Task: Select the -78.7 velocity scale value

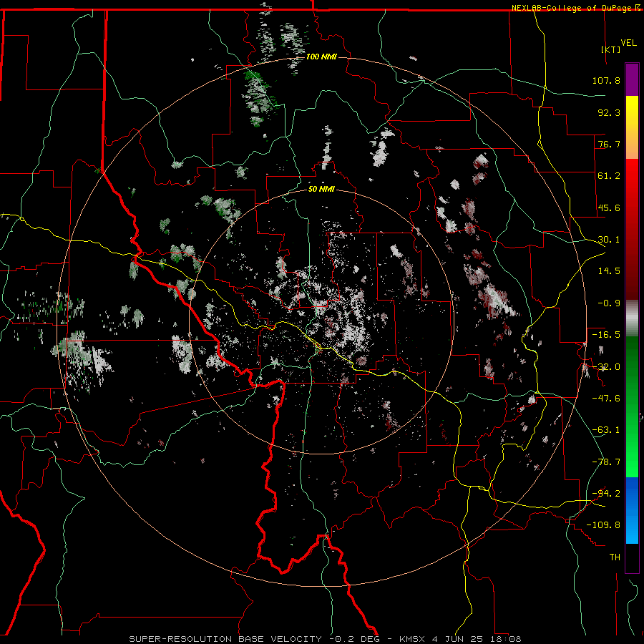Action: tap(606, 462)
